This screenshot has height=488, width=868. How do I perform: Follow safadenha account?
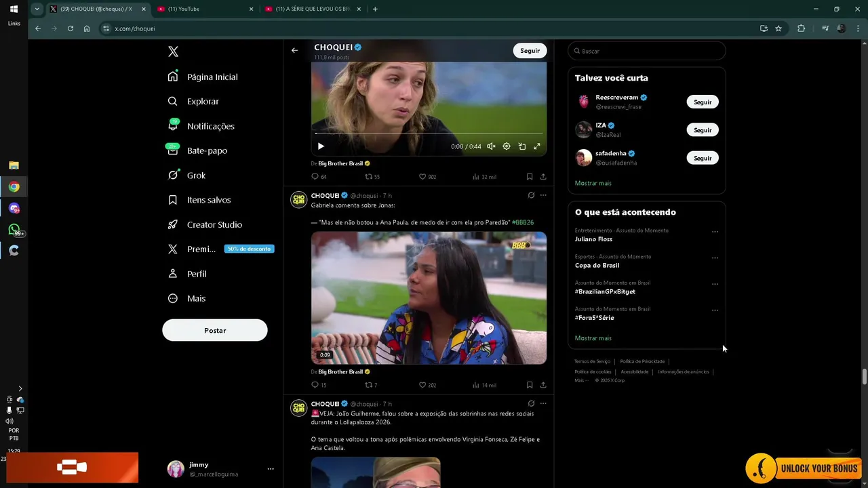pos(703,158)
